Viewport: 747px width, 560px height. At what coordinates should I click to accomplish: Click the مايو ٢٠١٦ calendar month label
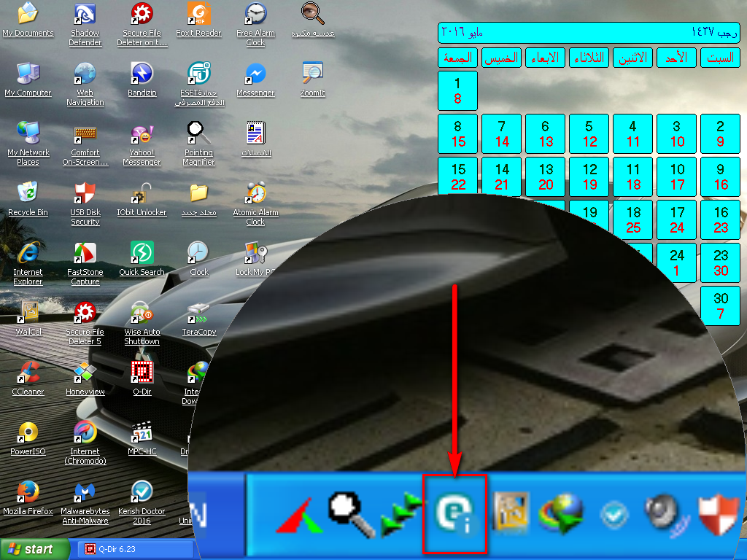point(462,32)
